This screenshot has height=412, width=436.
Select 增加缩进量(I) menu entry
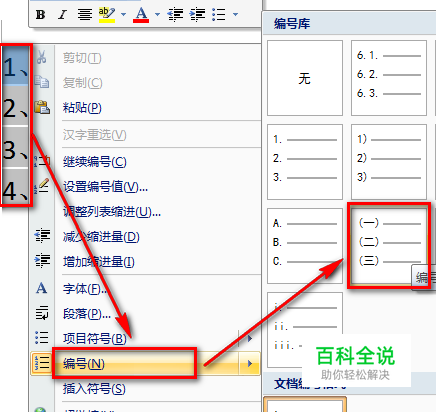99,262
